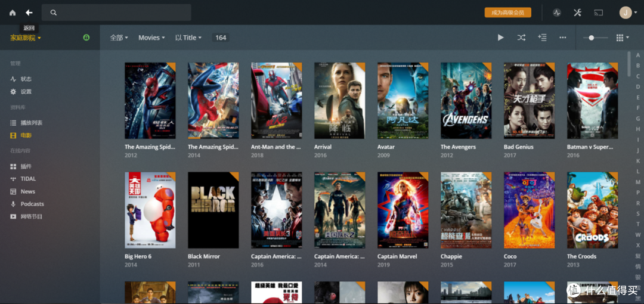Open the Big Hero 6 poster

(150, 210)
